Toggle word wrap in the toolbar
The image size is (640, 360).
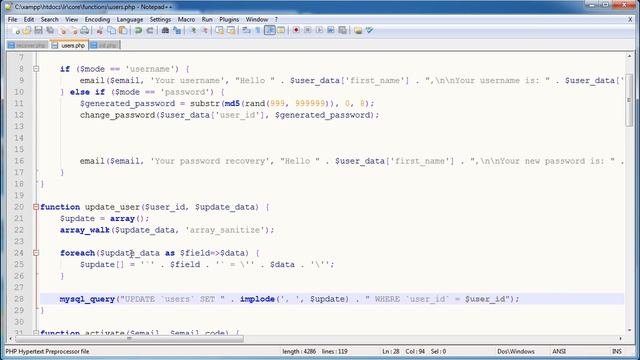click(x=246, y=31)
